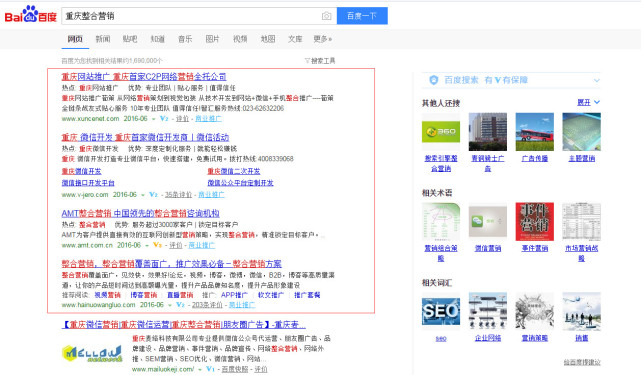The width and height of the screenshot is (641, 375).
Task: Open the 视频营销 recommended link
Action: [108, 295]
